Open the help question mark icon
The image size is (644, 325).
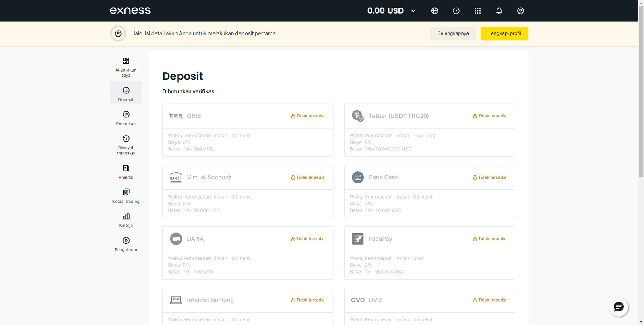[x=456, y=11]
